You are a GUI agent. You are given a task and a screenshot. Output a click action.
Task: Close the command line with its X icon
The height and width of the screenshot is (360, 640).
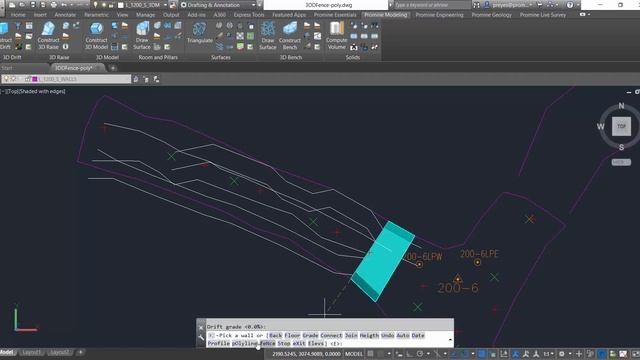click(x=201, y=327)
